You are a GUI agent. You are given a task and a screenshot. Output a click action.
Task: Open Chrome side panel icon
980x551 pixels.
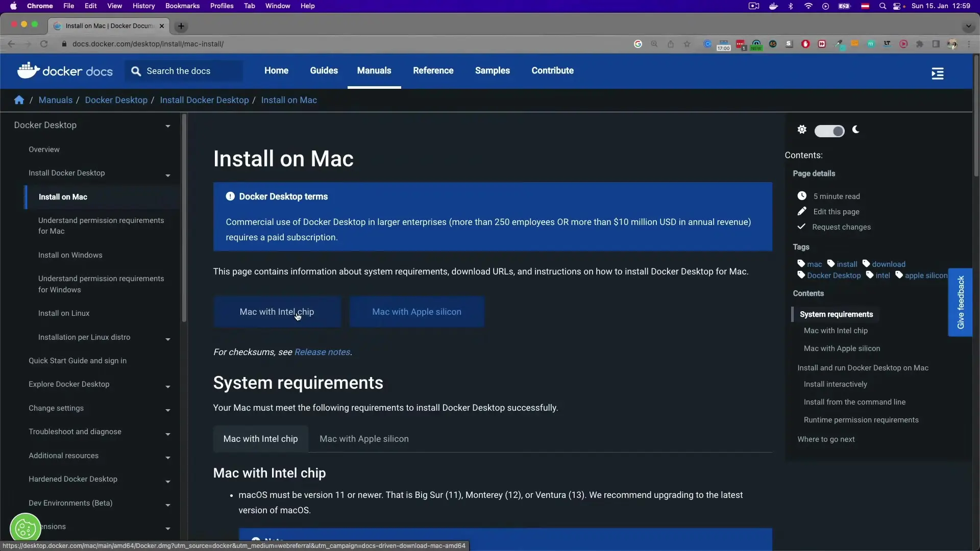tap(936, 44)
